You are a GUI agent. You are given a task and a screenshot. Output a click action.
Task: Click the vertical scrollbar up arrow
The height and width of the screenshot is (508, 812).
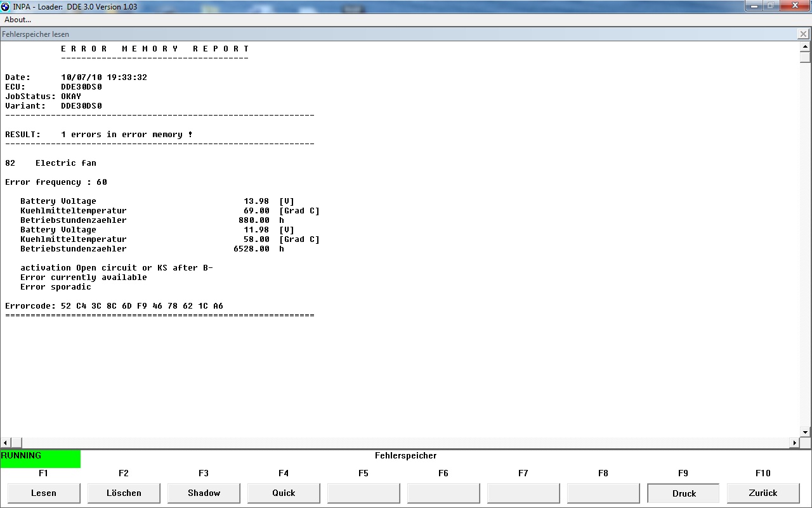click(x=806, y=46)
